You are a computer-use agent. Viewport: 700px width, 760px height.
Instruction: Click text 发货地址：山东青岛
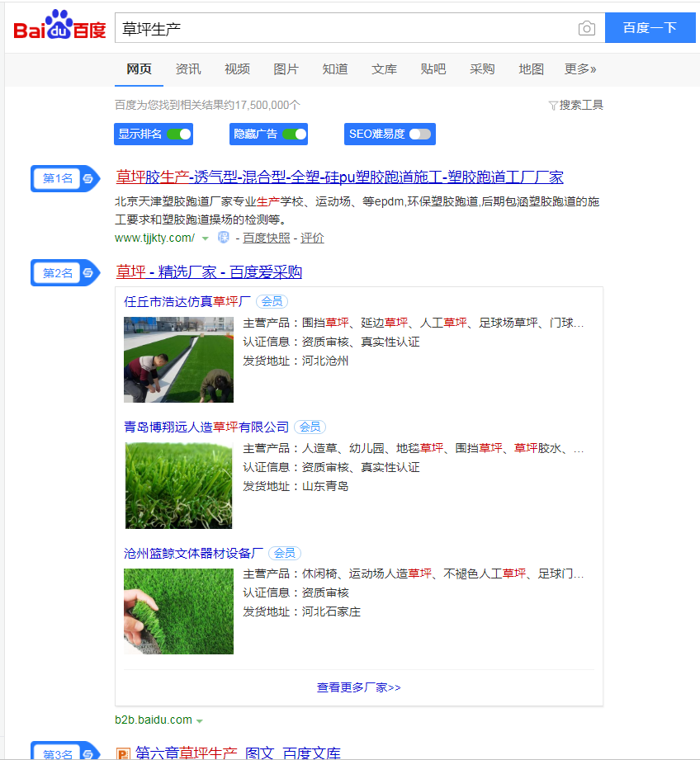coord(296,487)
